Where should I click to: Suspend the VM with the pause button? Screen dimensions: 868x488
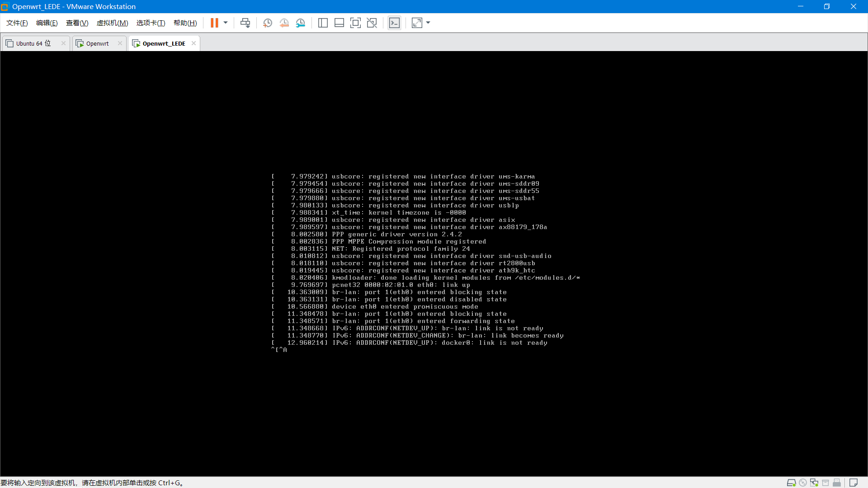[x=214, y=23]
